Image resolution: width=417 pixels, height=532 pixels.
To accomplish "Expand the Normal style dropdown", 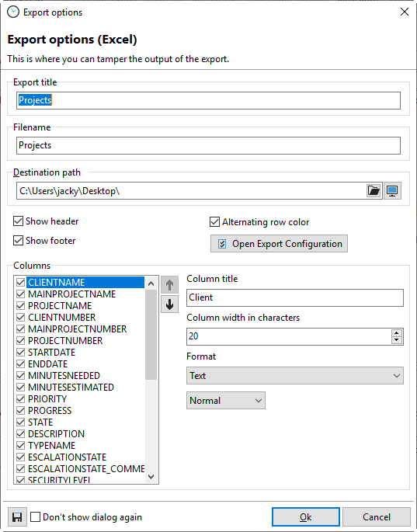I will click(x=226, y=400).
